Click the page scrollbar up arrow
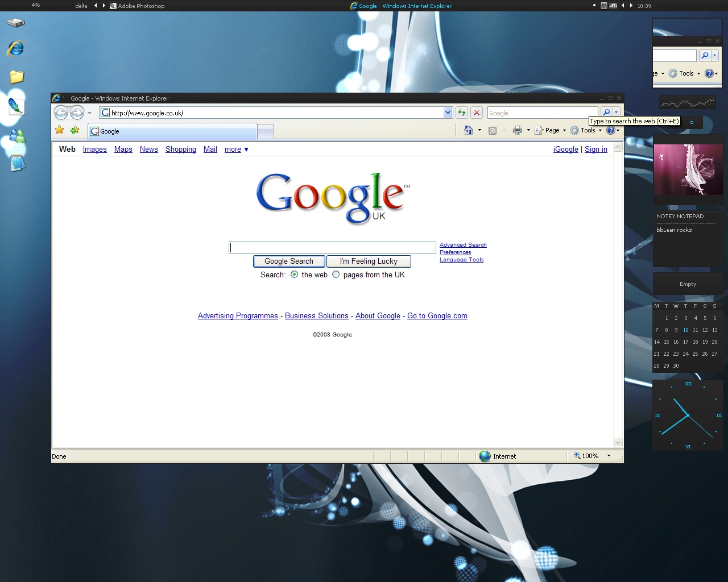The width and height of the screenshot is (728, 582). [618, 147]
